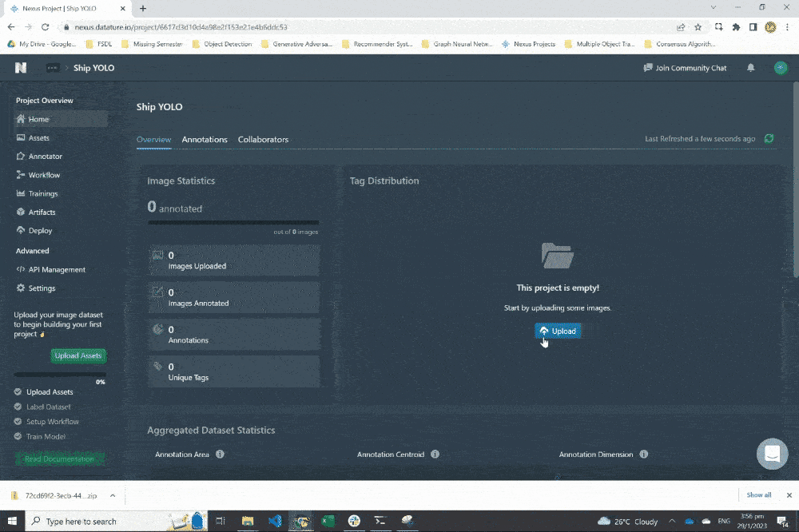Open new browser tab
This screenshot has width=799, height=532.
(143, 8)
